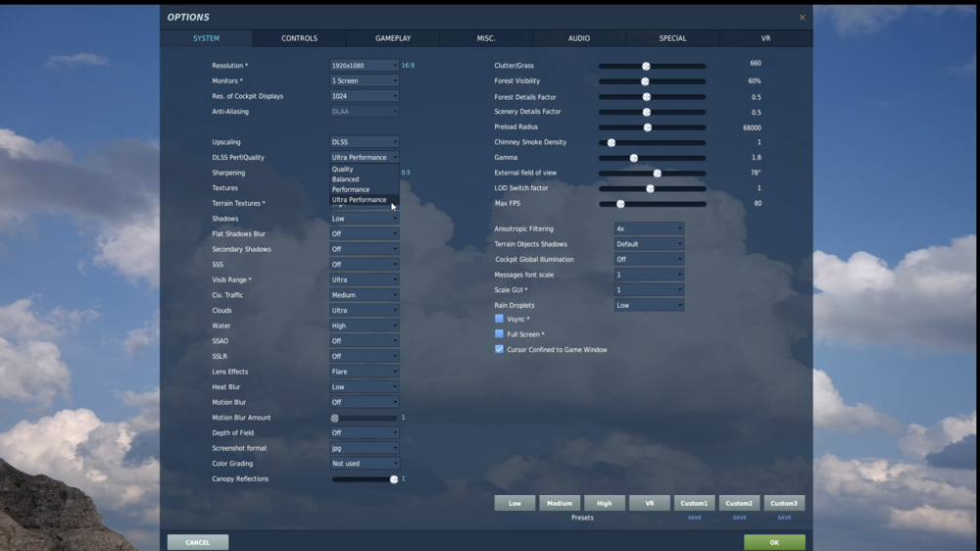Go to the AUDIO tab
Screen dimensions: 980x551
pos(579,38)
